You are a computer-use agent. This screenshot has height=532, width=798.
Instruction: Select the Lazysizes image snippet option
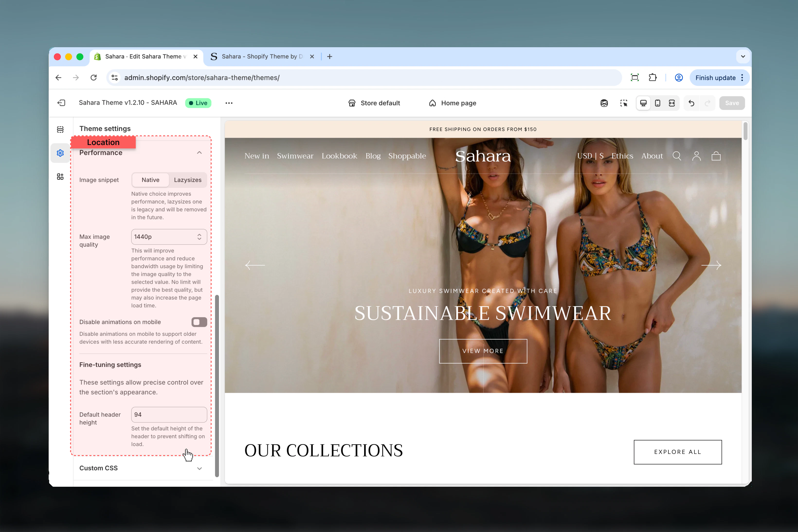point(188,180)
